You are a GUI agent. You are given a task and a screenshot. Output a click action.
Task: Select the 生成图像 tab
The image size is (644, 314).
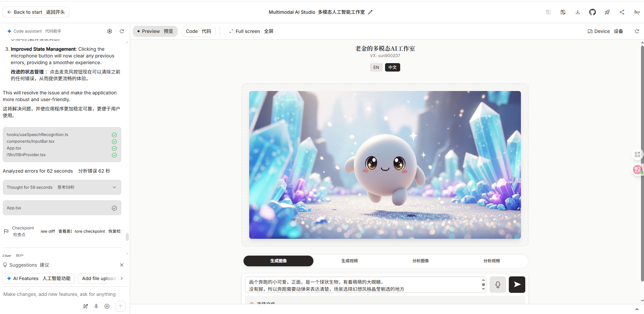[278, 261]
